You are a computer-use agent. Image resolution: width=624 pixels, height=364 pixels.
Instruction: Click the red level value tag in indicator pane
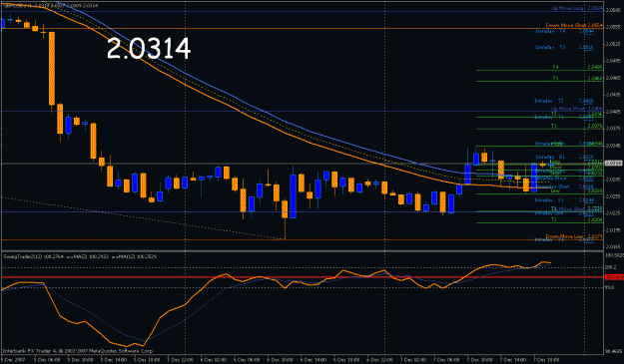point(614,277)
